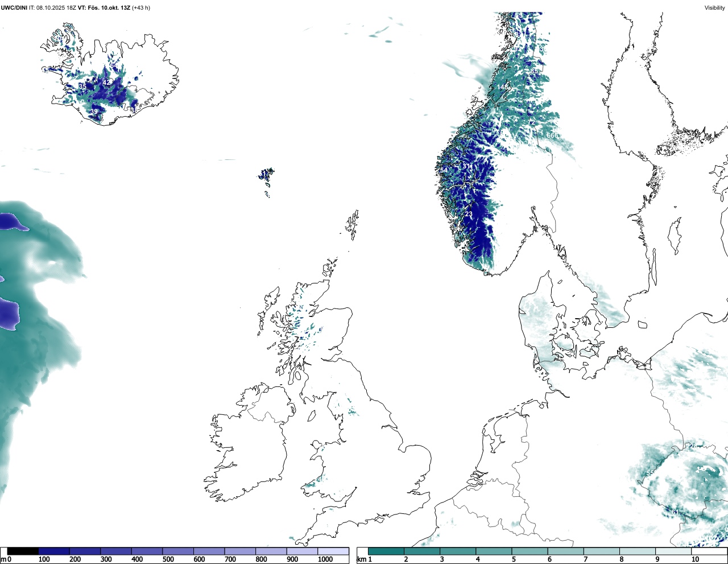Click the 4–5 km legend swatch

point(494,551)
